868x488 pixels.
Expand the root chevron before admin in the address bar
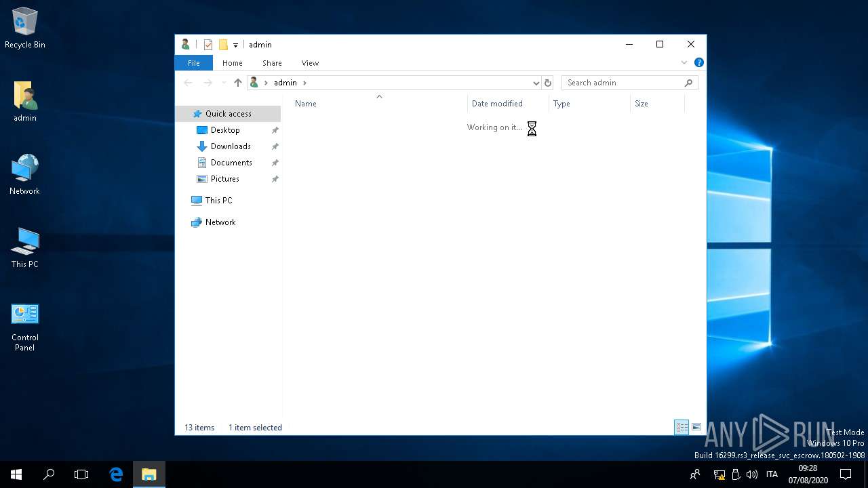pos(266,83)
